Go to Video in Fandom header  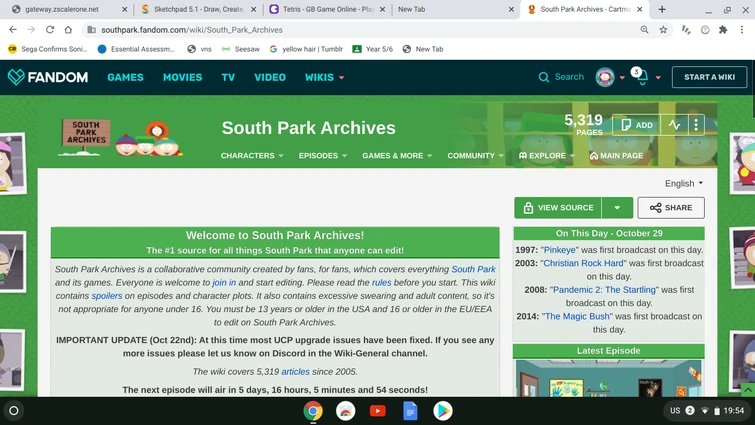click(270, 77)
